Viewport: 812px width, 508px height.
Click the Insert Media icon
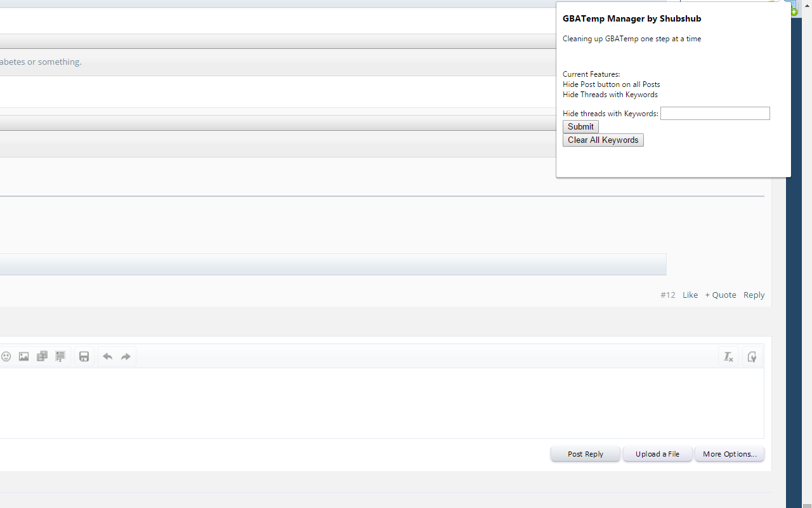point(42,356)
